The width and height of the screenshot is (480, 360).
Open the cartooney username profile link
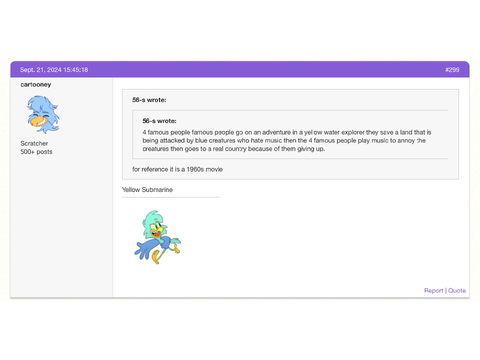click(x=36, y=85)
